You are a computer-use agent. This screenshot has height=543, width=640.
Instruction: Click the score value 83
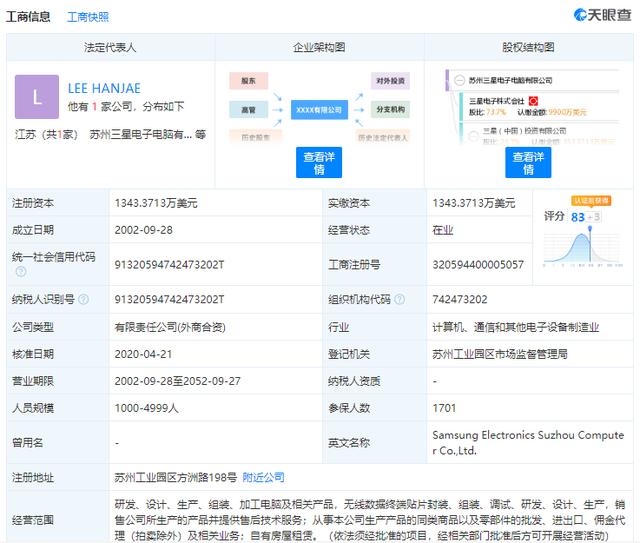coord(578,217)
